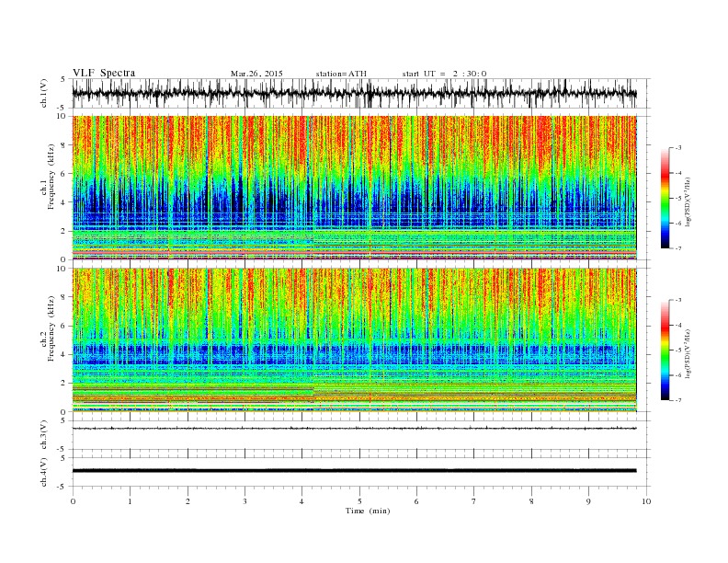728x563 pixels.
Task: Click the "Time (min)" axis title
Action: coord(368,511)
